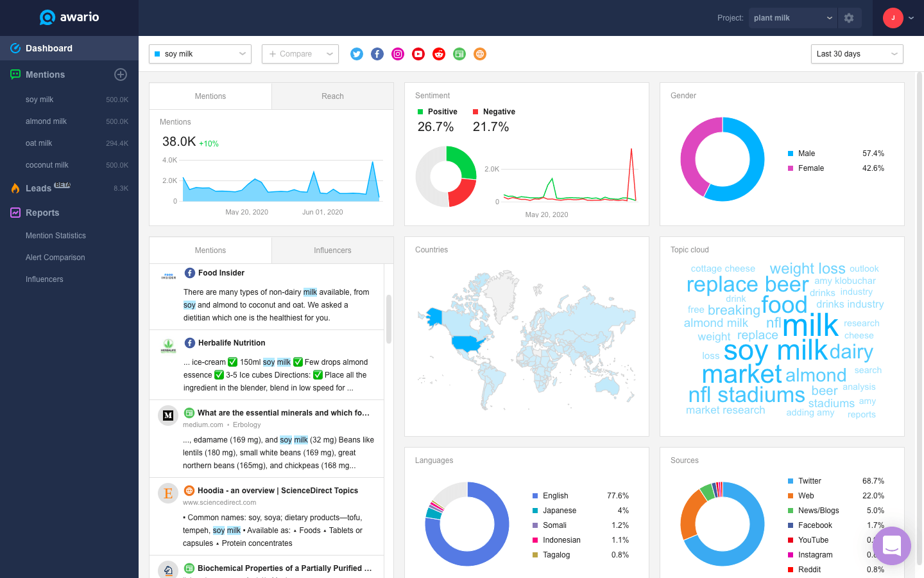
Task: Select the almond milk alert in sidebar
Action: pos(69,121)
